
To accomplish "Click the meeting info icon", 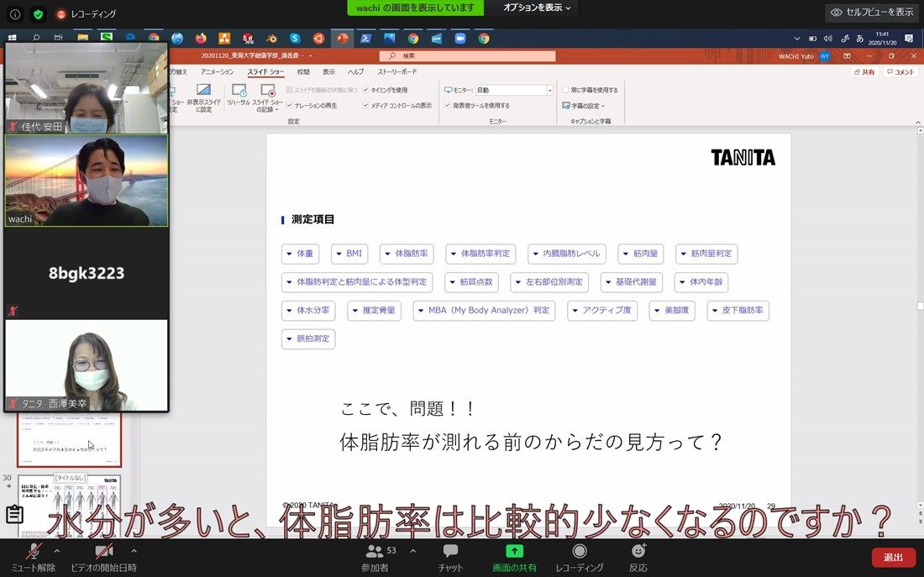I will coord(15,14).
